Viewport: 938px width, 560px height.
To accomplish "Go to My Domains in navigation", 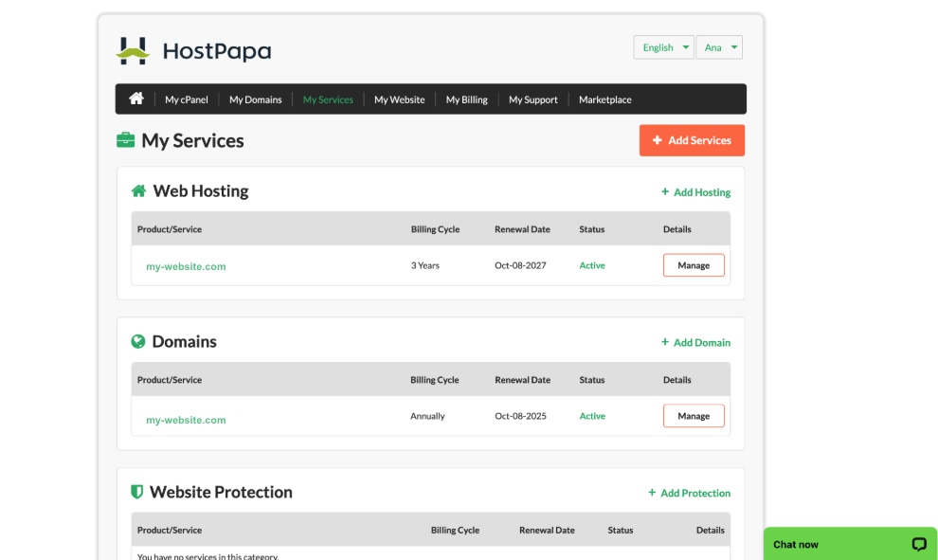I will tap(256, 99).
